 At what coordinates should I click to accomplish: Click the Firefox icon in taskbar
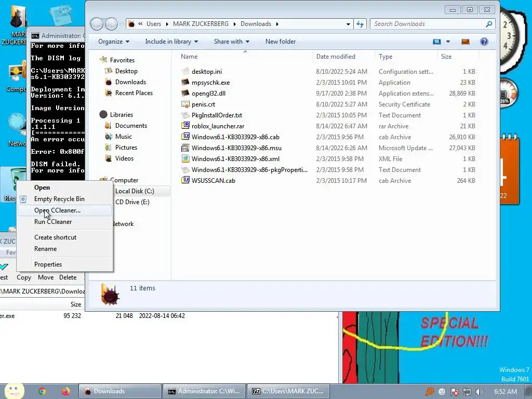66,391
